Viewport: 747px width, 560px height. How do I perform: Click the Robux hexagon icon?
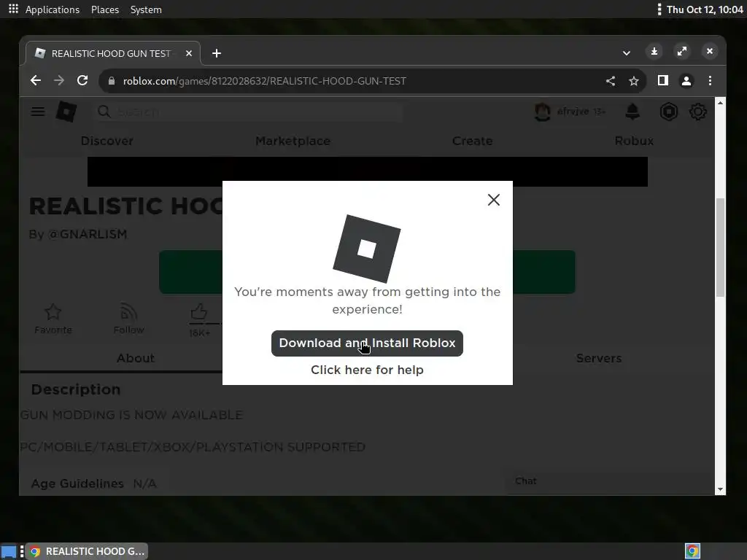click(x=668, y=112)
